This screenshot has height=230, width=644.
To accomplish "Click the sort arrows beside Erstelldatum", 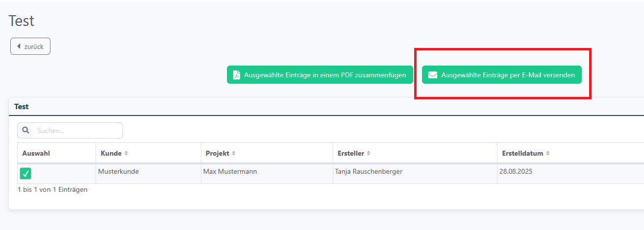I will click(x=548, y=153).
